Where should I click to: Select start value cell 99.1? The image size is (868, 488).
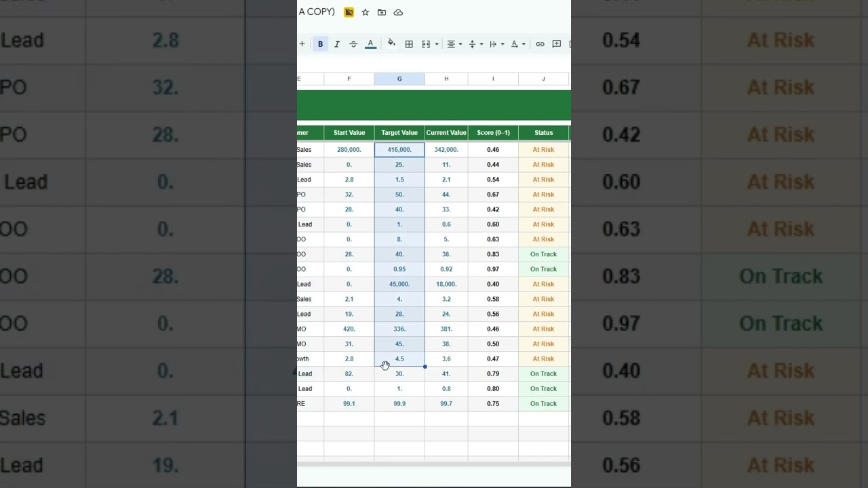pos(349,403)
